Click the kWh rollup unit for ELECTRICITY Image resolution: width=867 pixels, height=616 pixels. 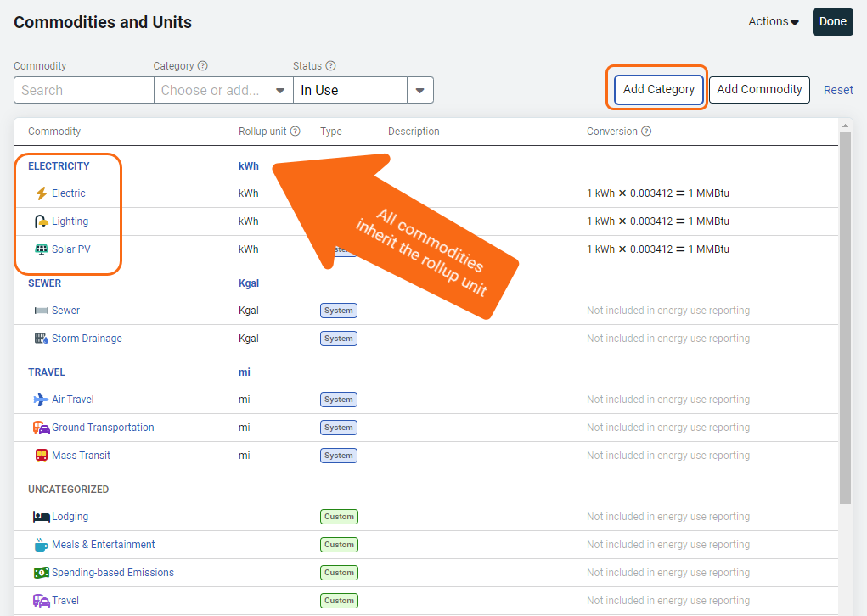(x=248, y=166)
